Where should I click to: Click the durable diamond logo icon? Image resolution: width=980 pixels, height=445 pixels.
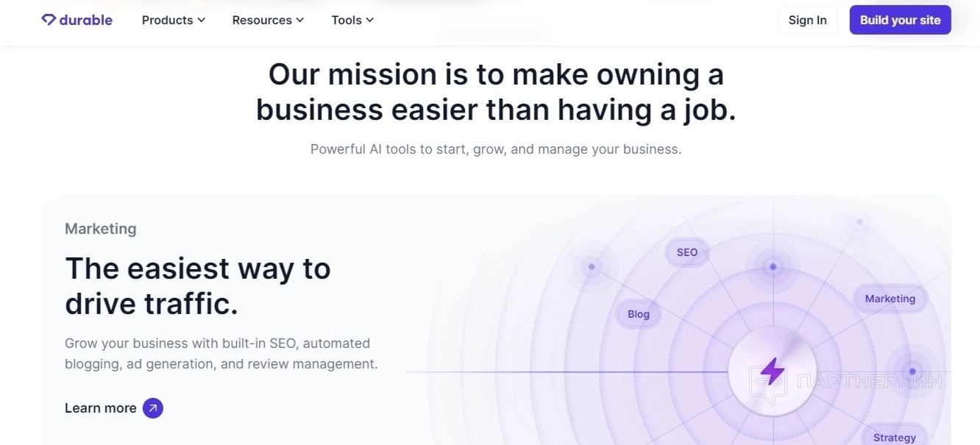click(x=49, y=20)
